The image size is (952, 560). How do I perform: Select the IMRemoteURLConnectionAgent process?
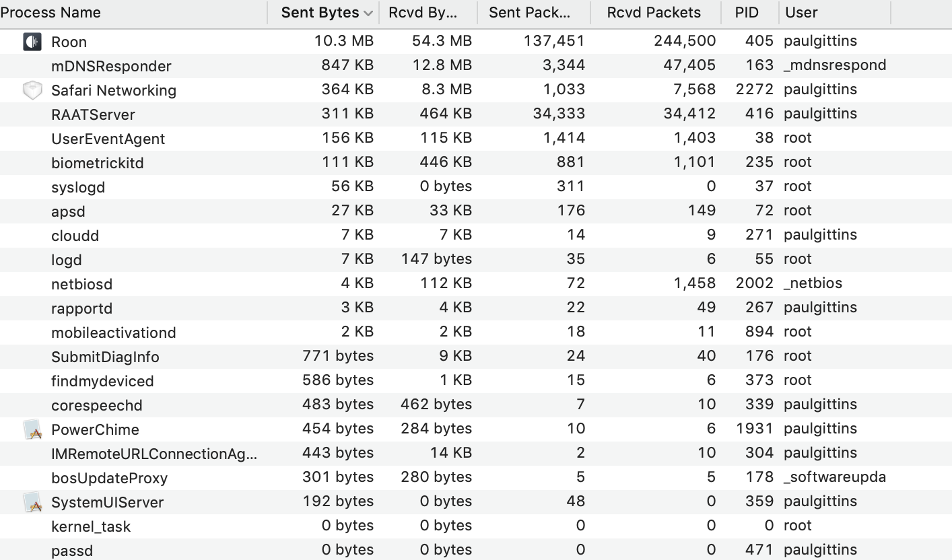[x=154, y=454]
